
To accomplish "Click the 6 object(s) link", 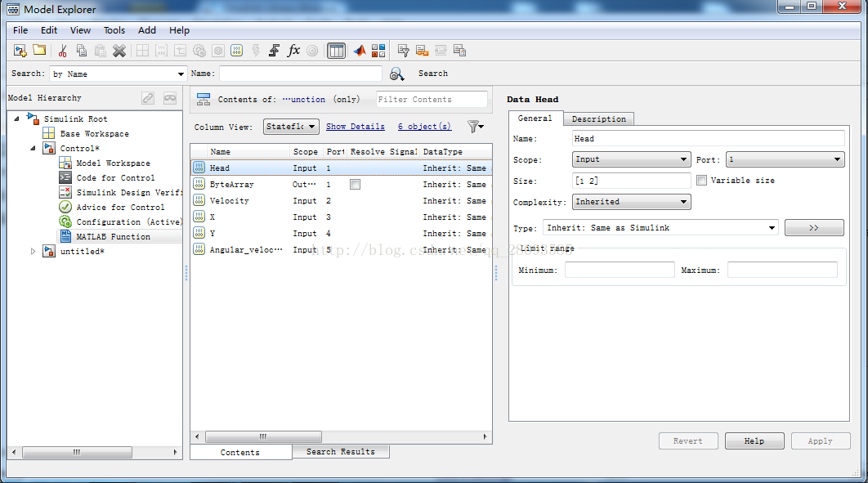I will (x=424, y=127).
